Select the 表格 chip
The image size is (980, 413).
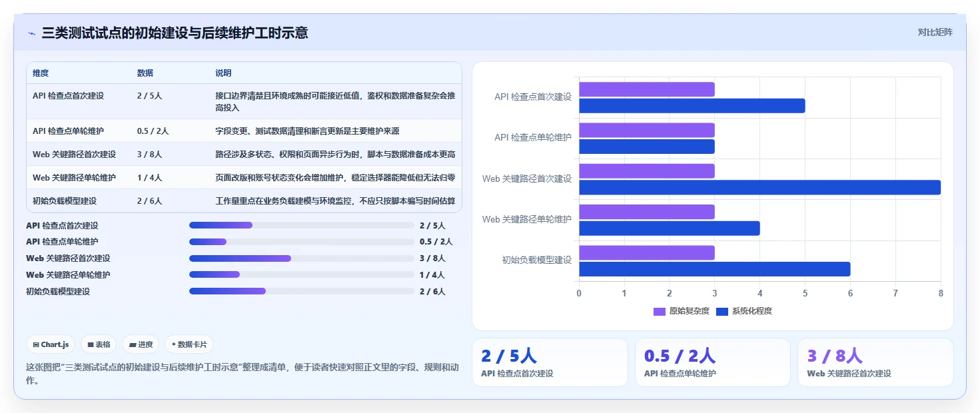click(99, 344)
